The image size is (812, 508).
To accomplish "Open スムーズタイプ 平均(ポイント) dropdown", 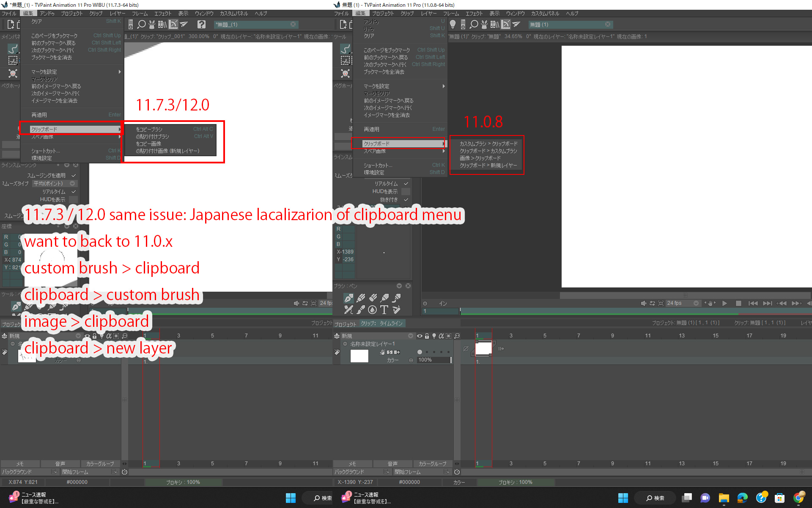I will coord(55,183).
